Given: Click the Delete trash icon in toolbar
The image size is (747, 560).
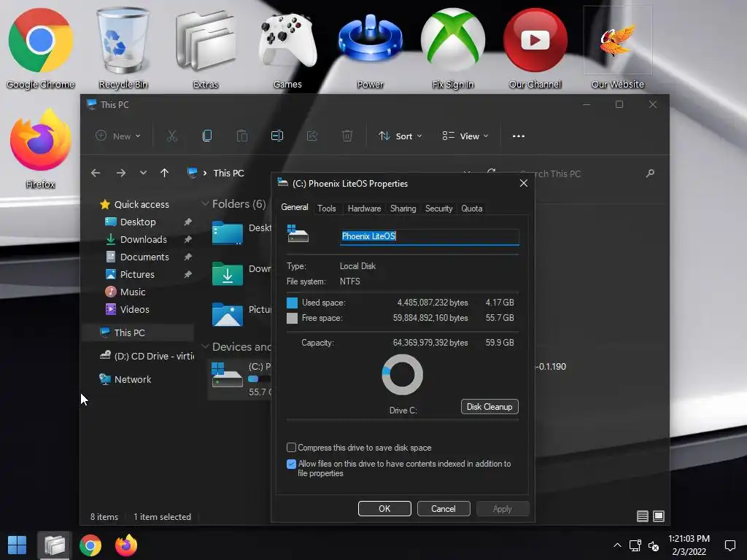Looking at the screenshot, I should click(x=347, y=136).
